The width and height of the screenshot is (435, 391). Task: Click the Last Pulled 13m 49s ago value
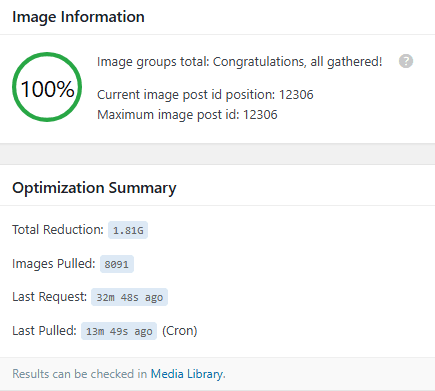click(119, 331)
